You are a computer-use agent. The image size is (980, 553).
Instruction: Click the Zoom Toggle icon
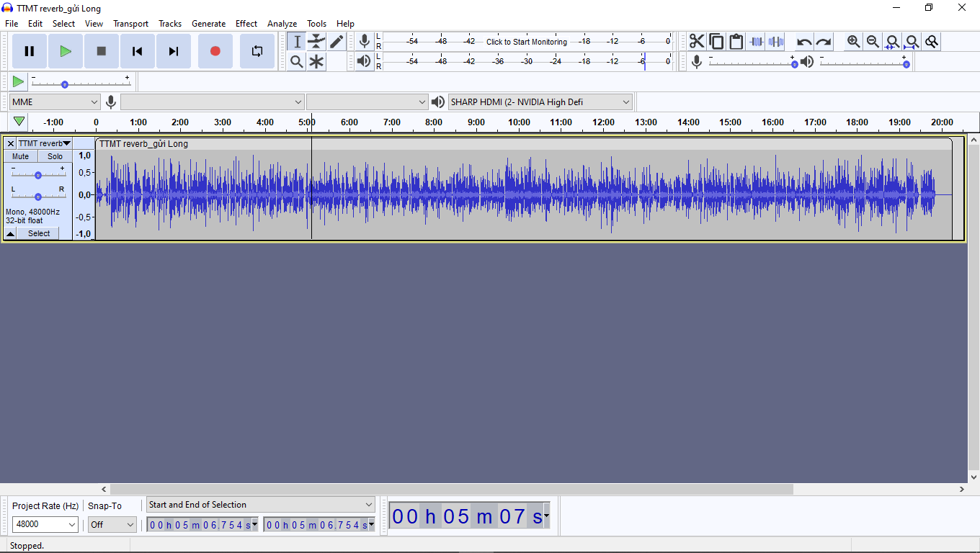tap(931, 42)
